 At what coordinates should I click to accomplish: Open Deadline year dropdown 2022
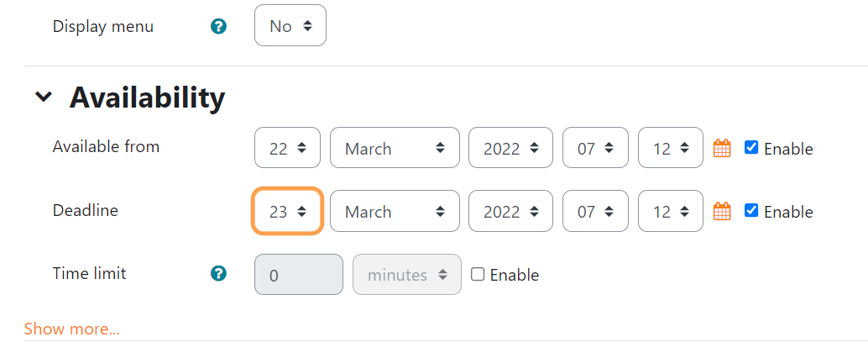click(x=510, y=211)
